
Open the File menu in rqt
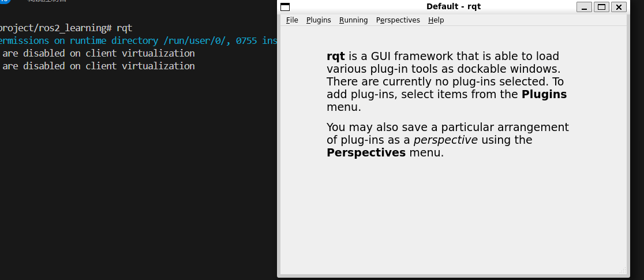(x=292, y=20)
